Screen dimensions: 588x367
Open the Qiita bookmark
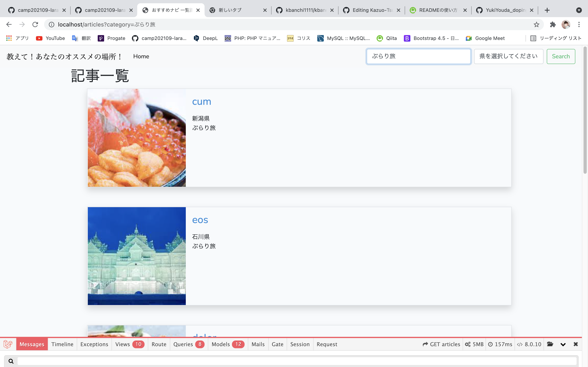(x=386, y=38)
